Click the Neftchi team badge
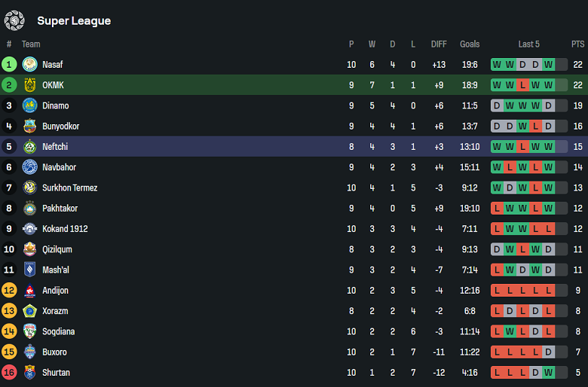 click(29, 147)
